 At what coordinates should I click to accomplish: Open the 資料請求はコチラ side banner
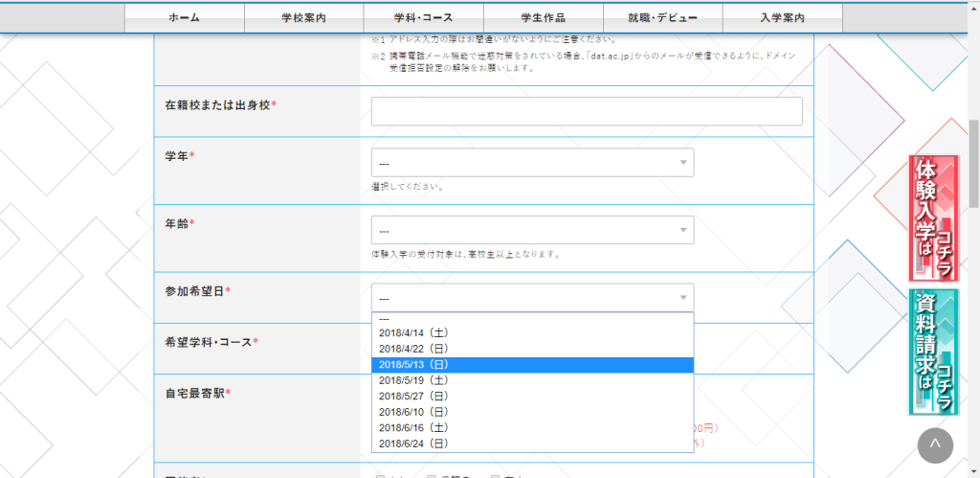933,352
